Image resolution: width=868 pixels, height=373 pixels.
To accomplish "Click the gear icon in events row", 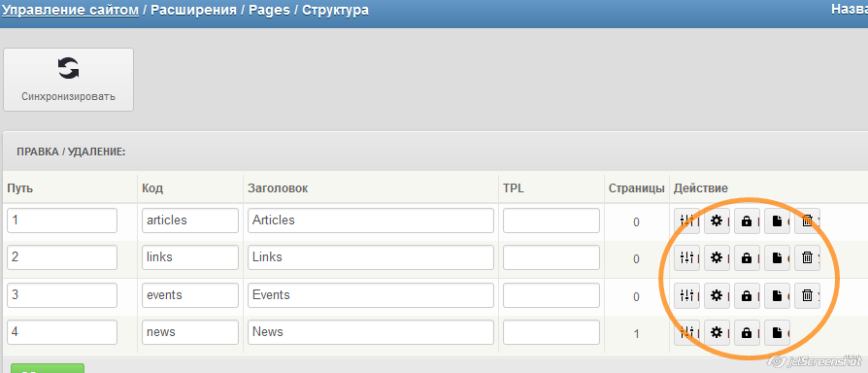I will 717,295.
